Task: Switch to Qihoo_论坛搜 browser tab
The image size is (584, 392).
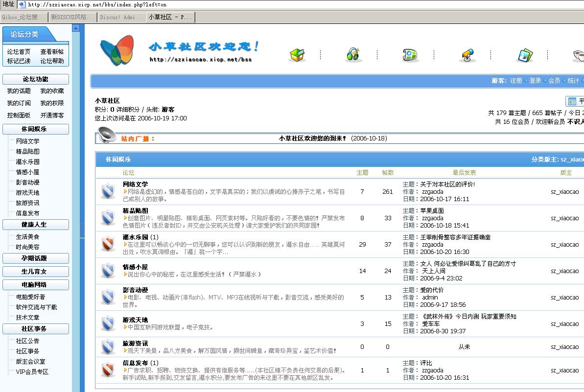Action: [24, 17]
